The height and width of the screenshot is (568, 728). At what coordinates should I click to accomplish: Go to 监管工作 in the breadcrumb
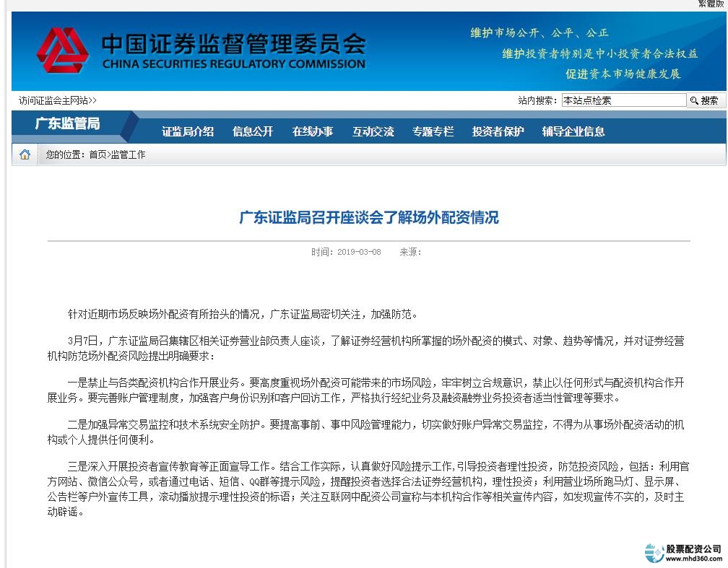pos(128,155)
